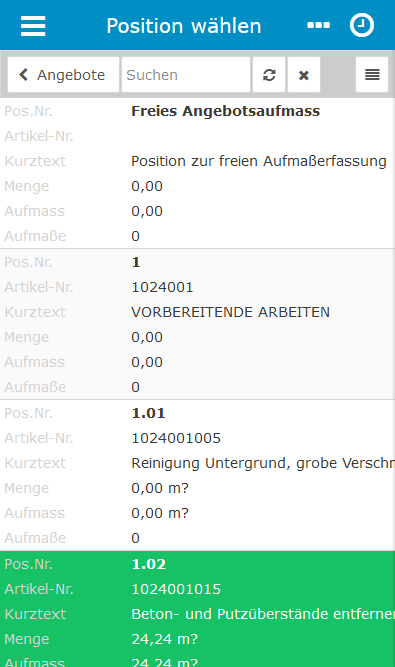
Task: Open the list view options icon
Action: [372, 75]
